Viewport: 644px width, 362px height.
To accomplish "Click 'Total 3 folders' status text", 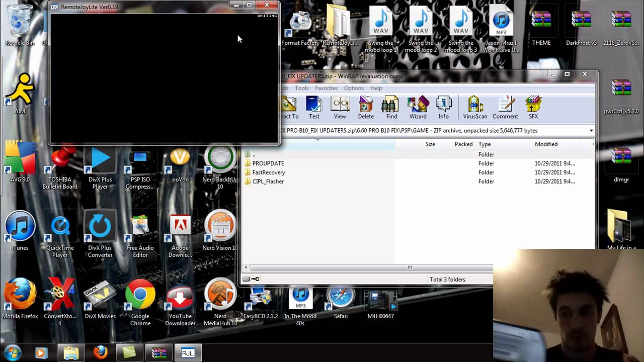I will click(447, 280).
